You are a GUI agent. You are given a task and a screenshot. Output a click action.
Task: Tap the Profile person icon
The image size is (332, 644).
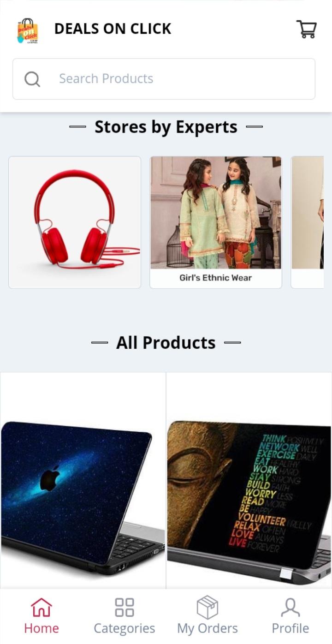pos(290,608)
